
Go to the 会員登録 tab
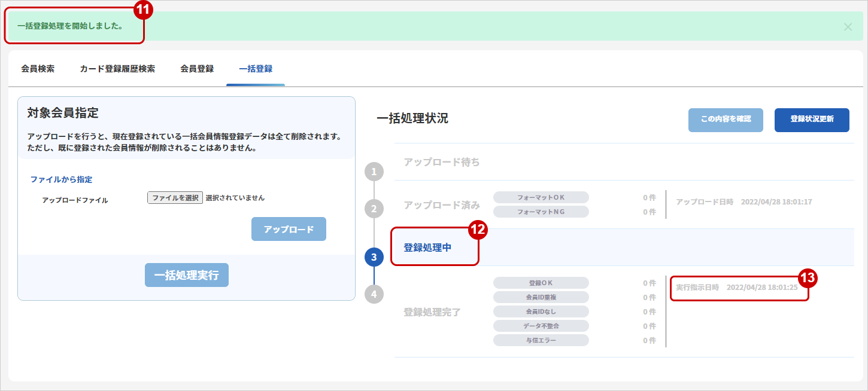pos(197,69)
